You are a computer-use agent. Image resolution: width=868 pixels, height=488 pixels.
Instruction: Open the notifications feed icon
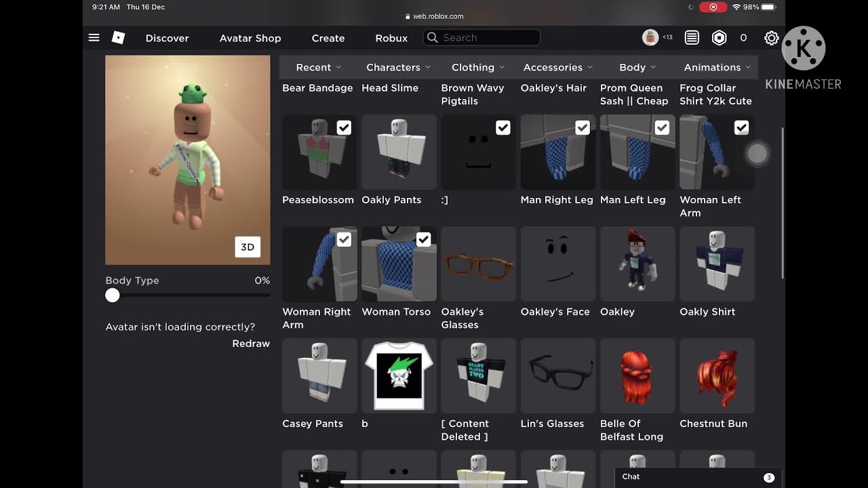[x=692, y=38]
